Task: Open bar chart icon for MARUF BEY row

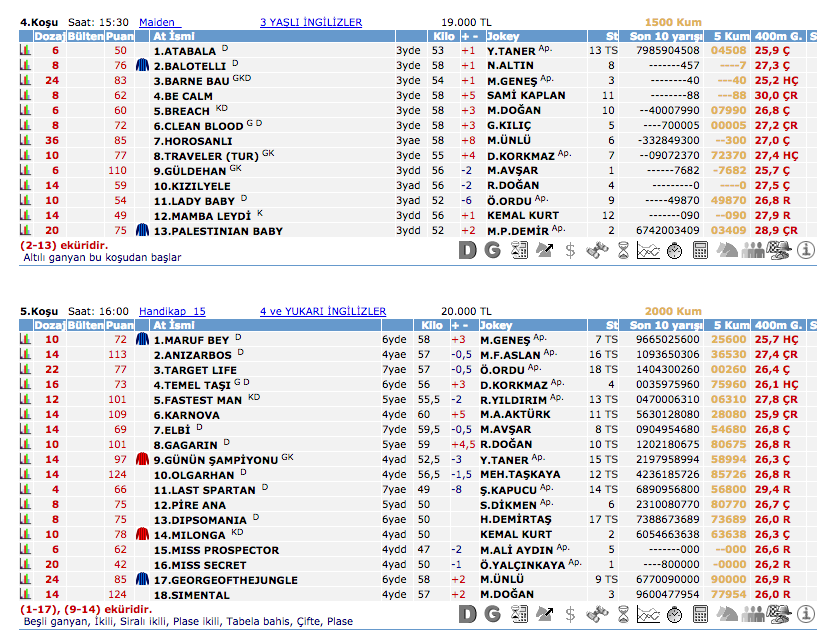Action: click(27, 340)
